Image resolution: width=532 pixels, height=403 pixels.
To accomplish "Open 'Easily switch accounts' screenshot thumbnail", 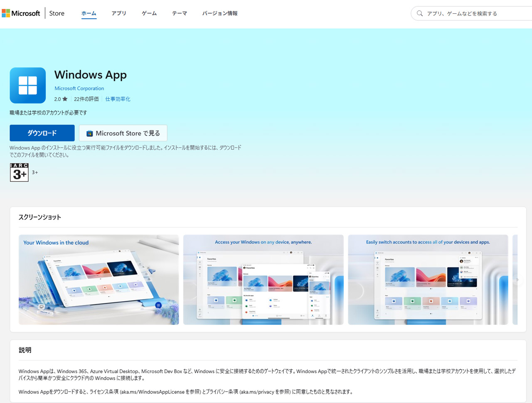I will click(x=428, y=280).
